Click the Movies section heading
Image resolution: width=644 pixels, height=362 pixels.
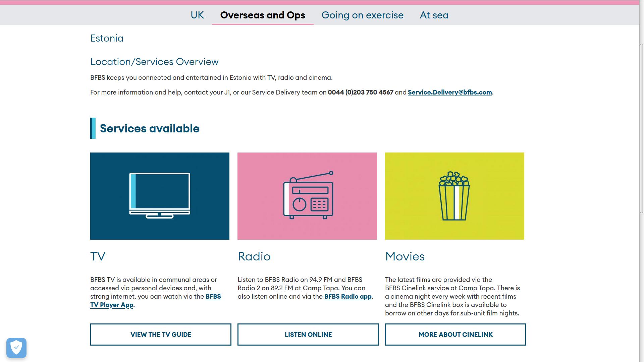[405, 256]
